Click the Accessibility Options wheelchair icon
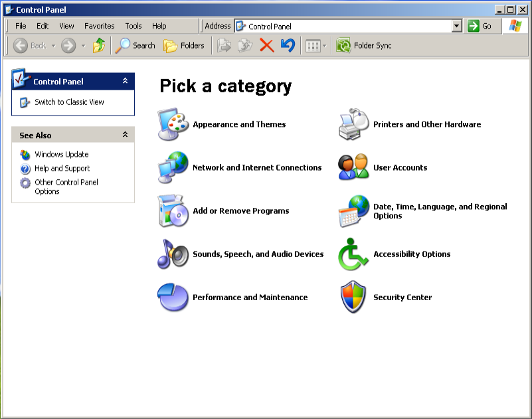The width and height of the screenshot is (532, 419). tap(353, 254)
